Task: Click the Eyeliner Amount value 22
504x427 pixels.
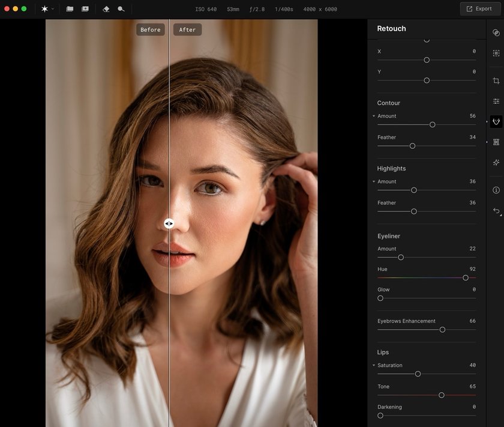Action: [x=473, y=249]
